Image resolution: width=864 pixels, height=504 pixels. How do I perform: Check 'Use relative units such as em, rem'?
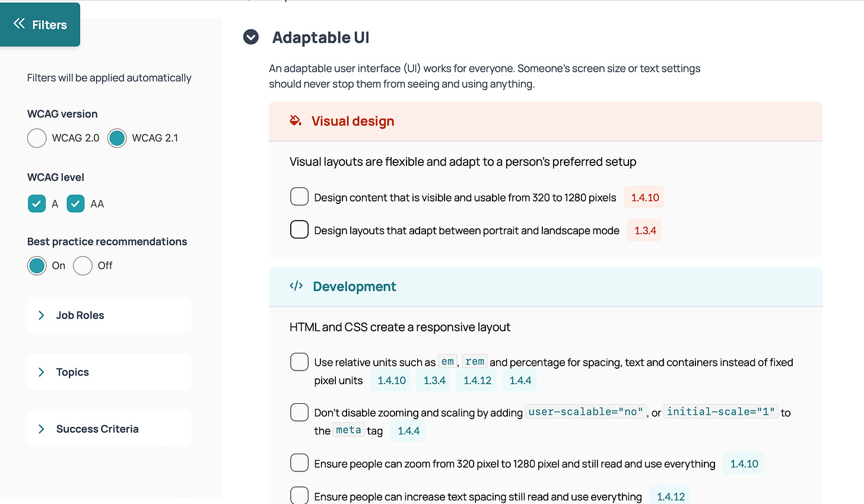click(x=299, y=362)
